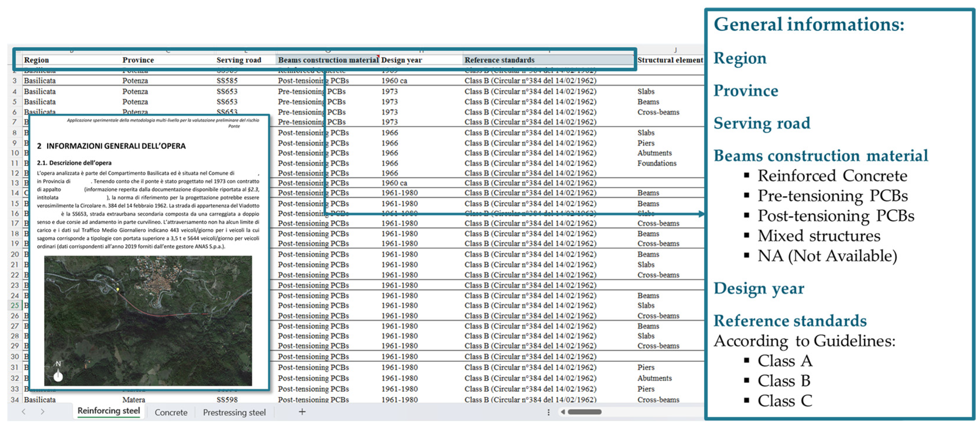Click Basilicata region cell in row 34

pos(40,400)
